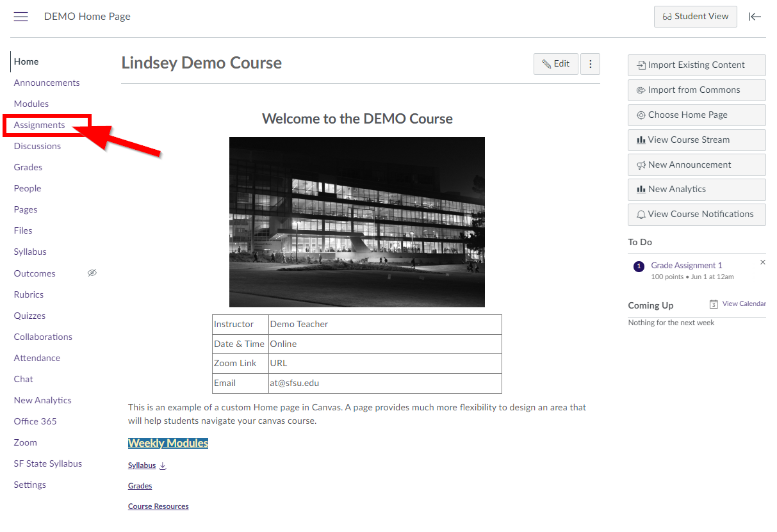Open View Course Stream

[x=697, y=140]
